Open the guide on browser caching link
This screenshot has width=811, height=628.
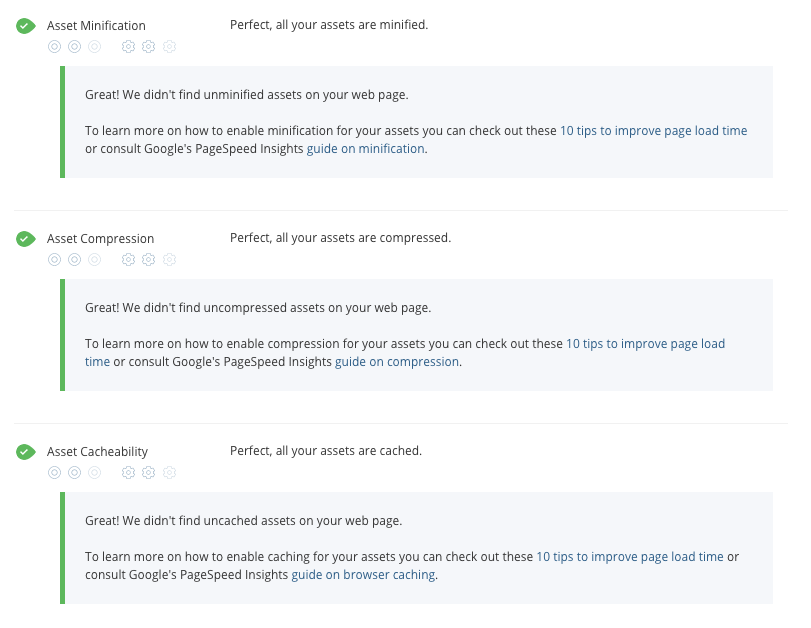point(362,574)
